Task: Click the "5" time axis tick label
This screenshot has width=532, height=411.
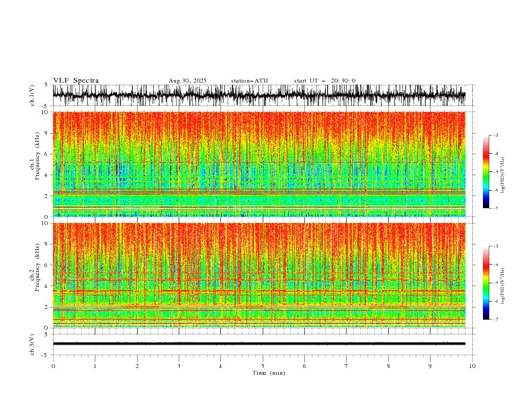Action: 263,366
